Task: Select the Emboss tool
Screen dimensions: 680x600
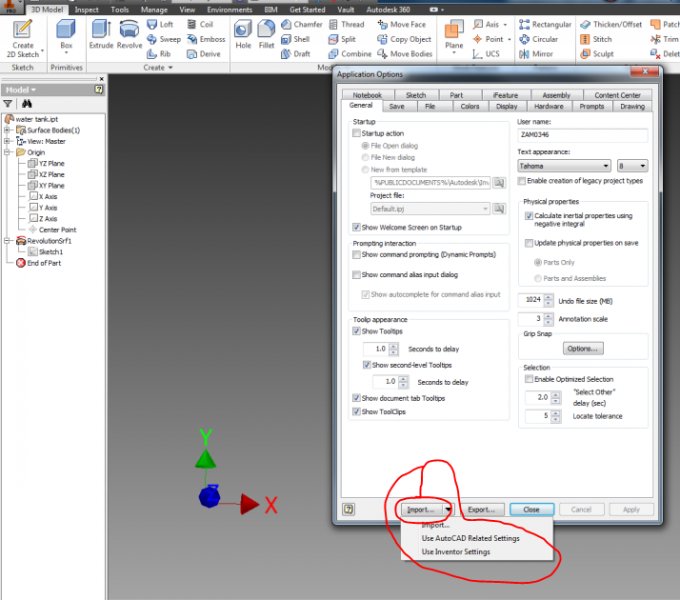Action: [x=206, y=39]
